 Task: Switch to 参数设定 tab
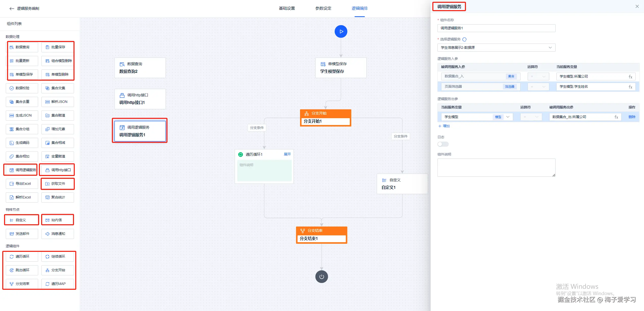tap(323, 8)
